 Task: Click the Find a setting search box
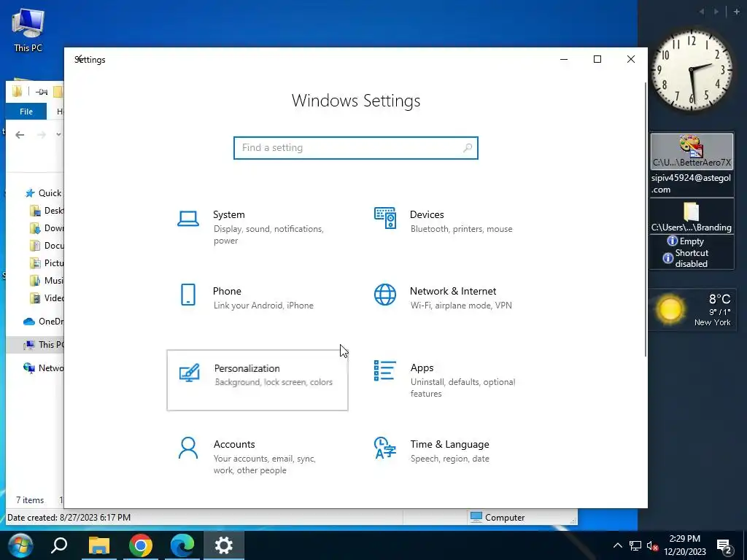click(356, 147)
